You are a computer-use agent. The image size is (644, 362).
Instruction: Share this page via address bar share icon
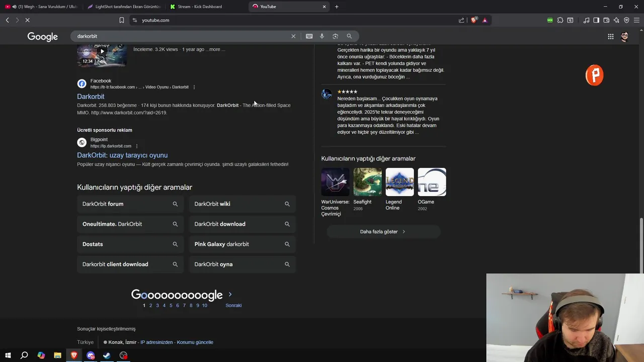click(461, 20)
